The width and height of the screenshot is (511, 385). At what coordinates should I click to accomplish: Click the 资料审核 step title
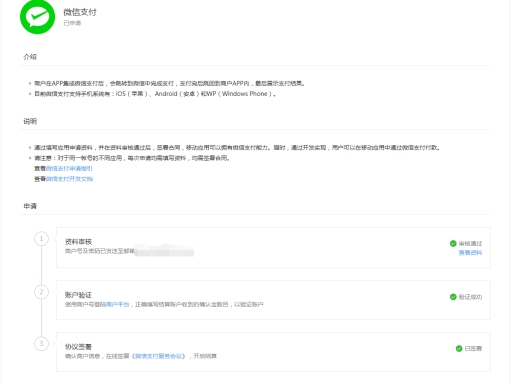78,242
